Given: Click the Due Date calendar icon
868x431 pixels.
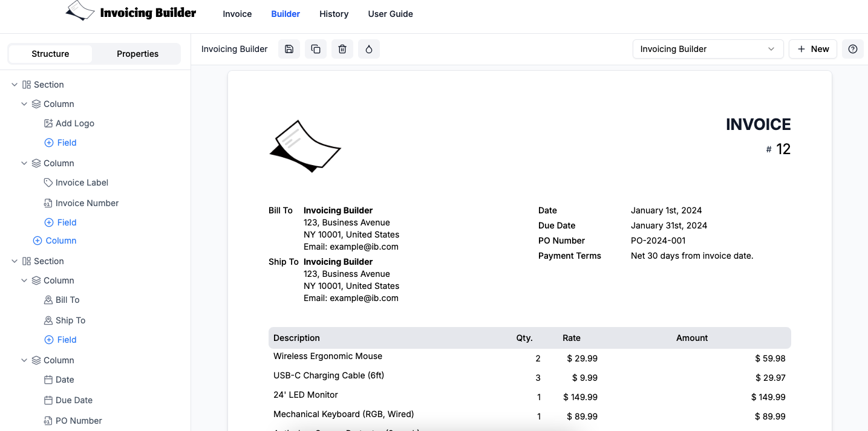Looking at the screenshot, I should point(48,400).
